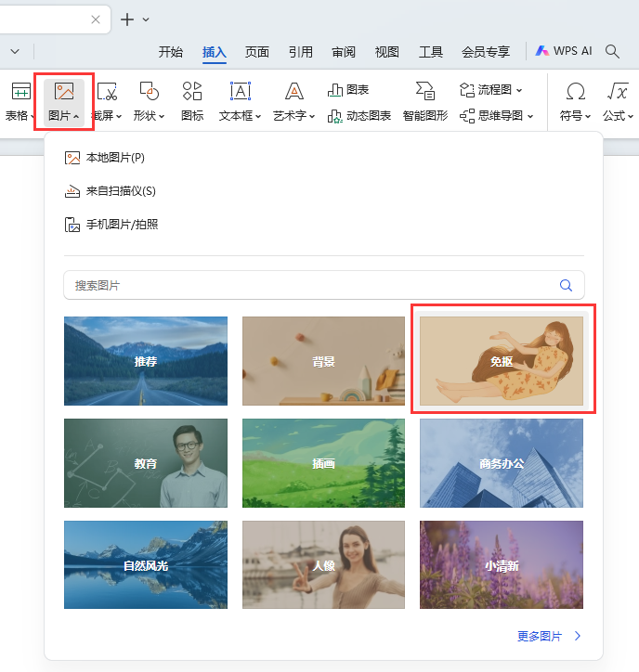
Task: Close the current document tab
Action: point(96,19)
